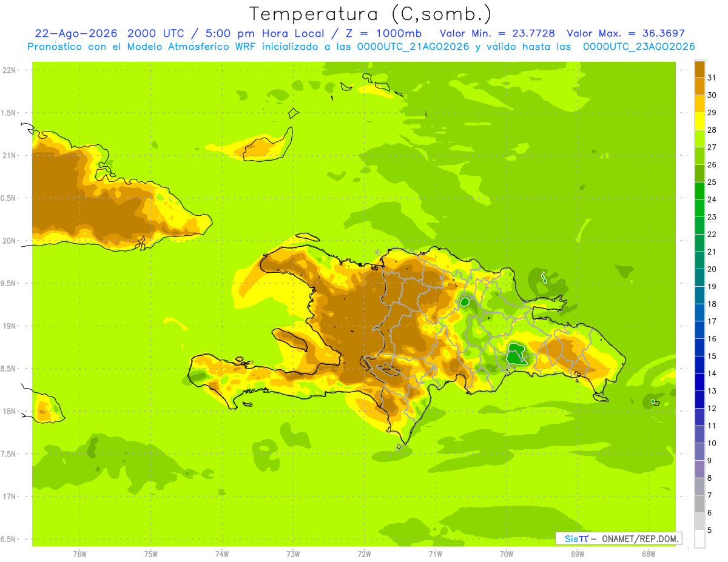This screenshot has height=562, width=728.
Task: Click the "Valor Min. = 23.7728" value
Action: [497, 33]
